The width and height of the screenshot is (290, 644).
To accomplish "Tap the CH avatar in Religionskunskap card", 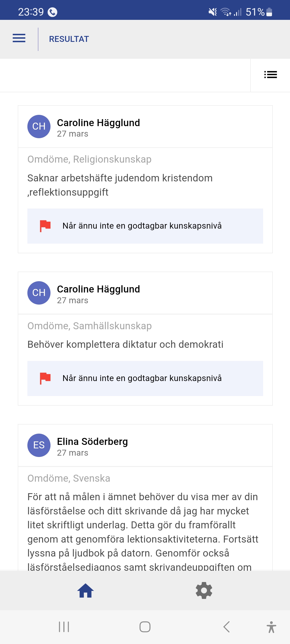I will coord(39,126).
